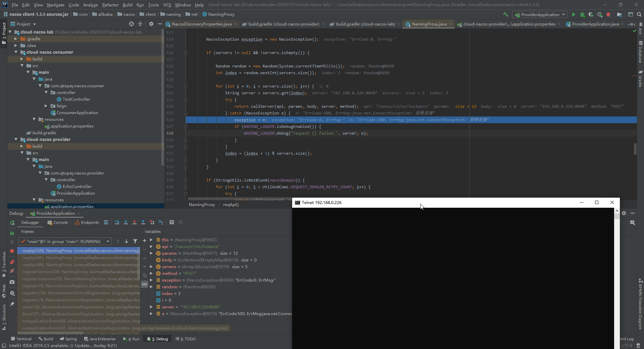Toggle the fold marker at line 521
Viewport: 644px width, 349px height.
point(185,86)
